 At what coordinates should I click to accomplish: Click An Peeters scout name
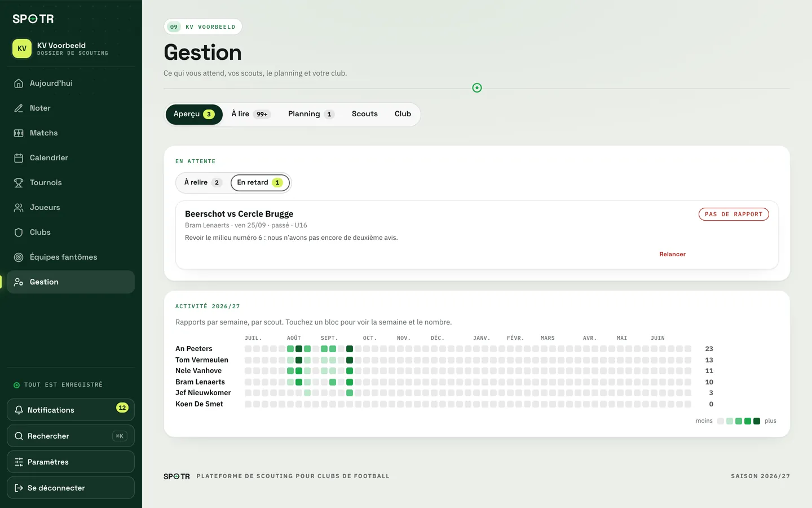click(194, 349)
